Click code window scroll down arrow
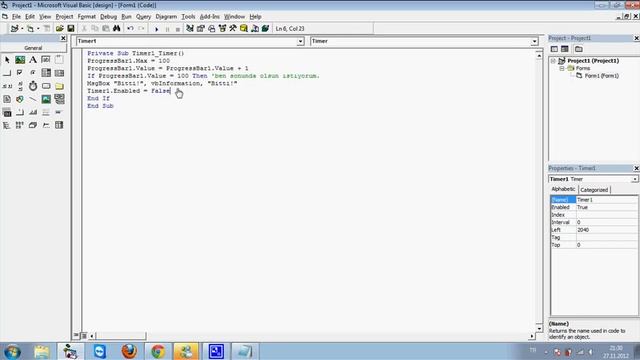640x360 pixels. point(539,329)
